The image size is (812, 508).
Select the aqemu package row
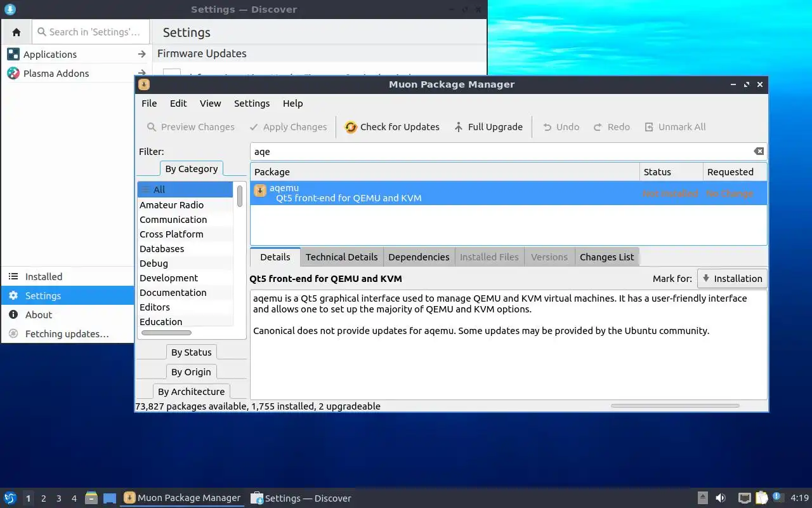[x=509, y=193]
